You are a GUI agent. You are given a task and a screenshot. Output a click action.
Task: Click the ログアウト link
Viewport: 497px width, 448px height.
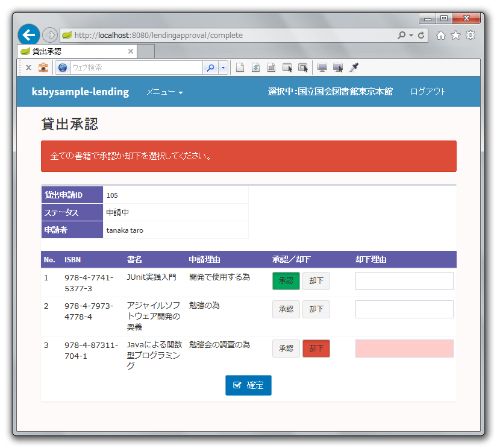coord(428,92)
